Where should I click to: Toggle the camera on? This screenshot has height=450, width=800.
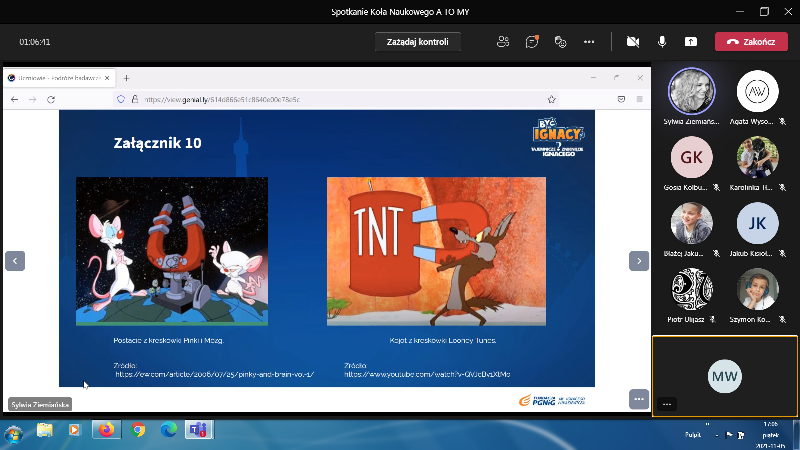633,42
